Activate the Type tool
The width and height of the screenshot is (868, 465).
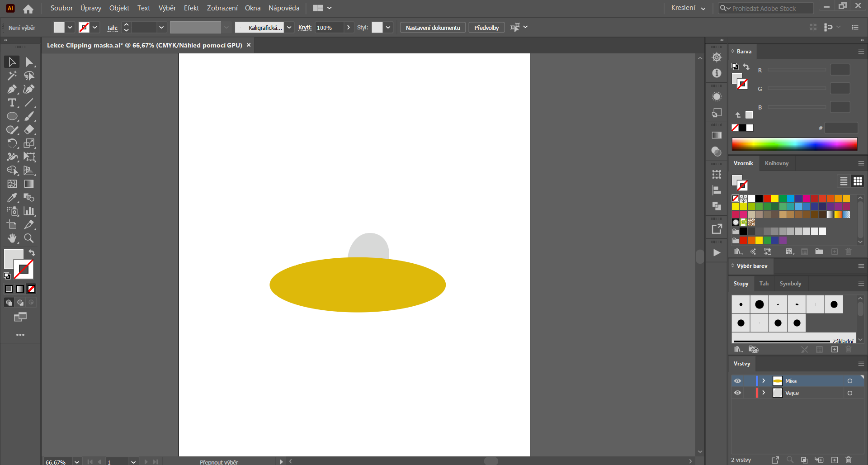click(x=11, y=103)
